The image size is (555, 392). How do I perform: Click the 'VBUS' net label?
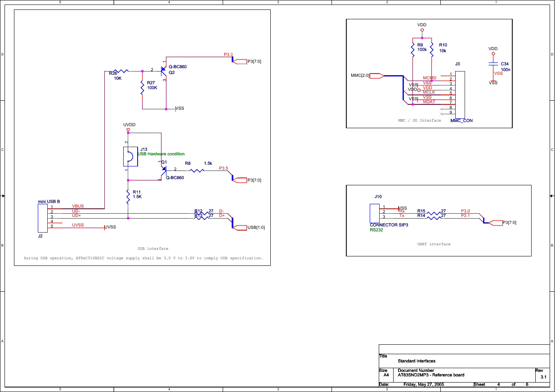pos(78,206)
